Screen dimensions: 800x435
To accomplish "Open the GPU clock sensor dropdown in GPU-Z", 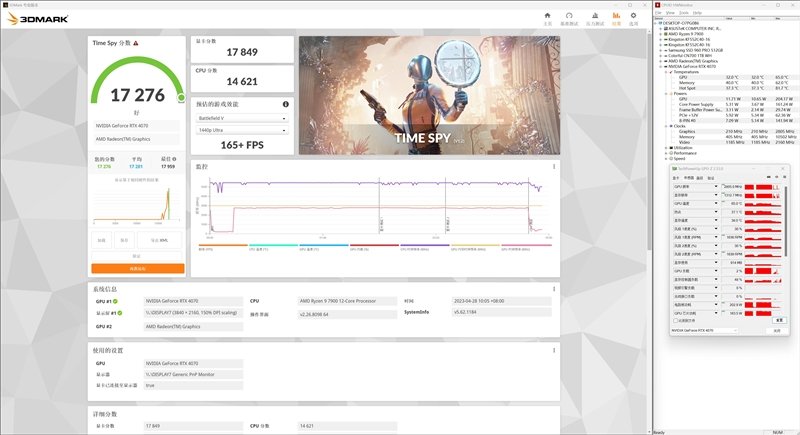I will pyautogui.click(x=716, y=187).
